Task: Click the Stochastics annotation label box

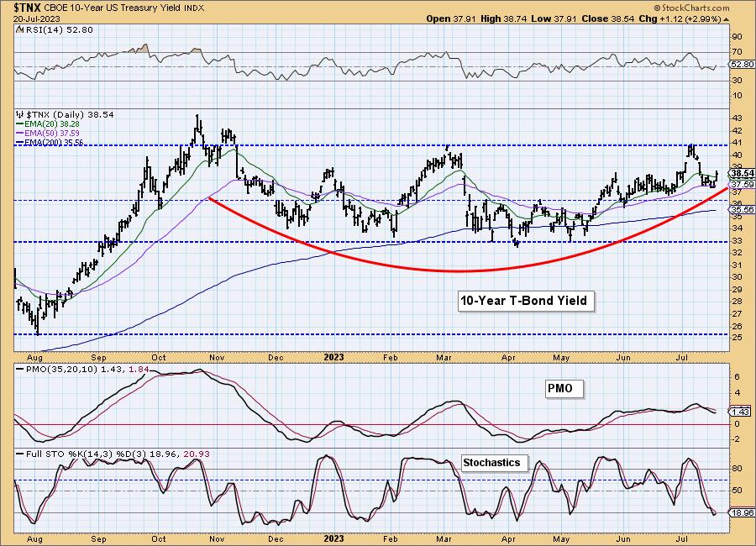Action: coord(494,463)
